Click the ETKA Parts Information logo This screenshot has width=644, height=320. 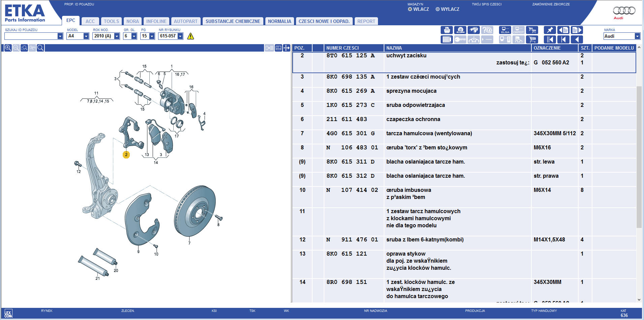25,13
